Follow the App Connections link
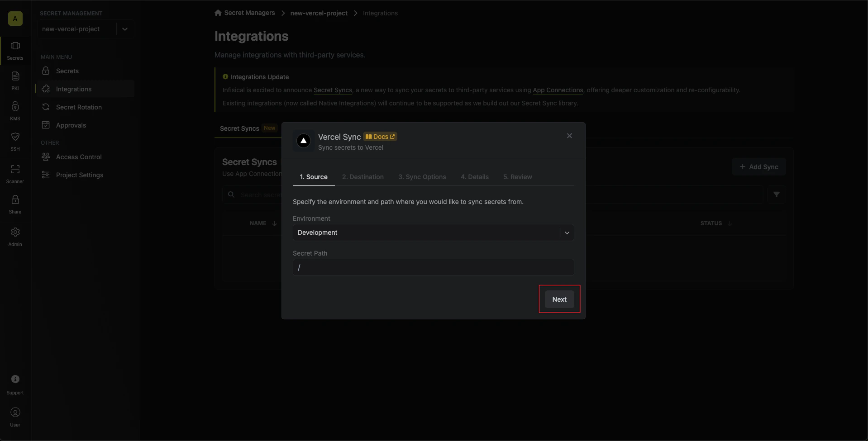This screenshot has width=868, height=441. [558, 90]
